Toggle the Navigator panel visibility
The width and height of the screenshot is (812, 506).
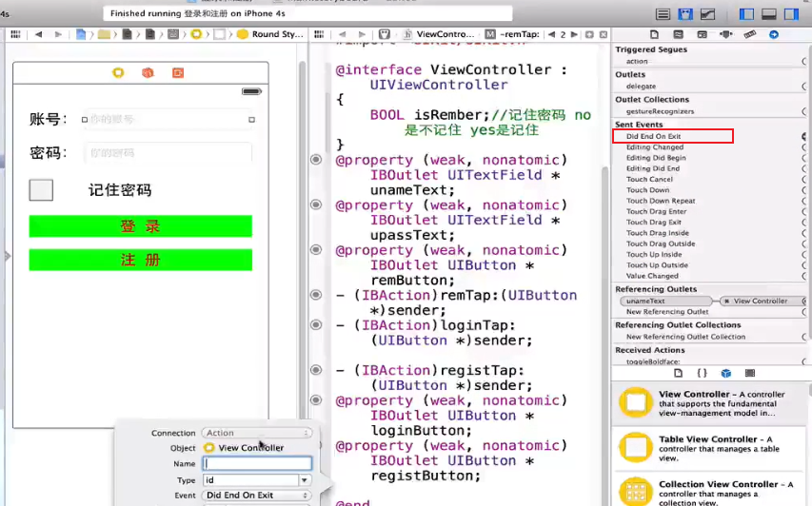746,14
